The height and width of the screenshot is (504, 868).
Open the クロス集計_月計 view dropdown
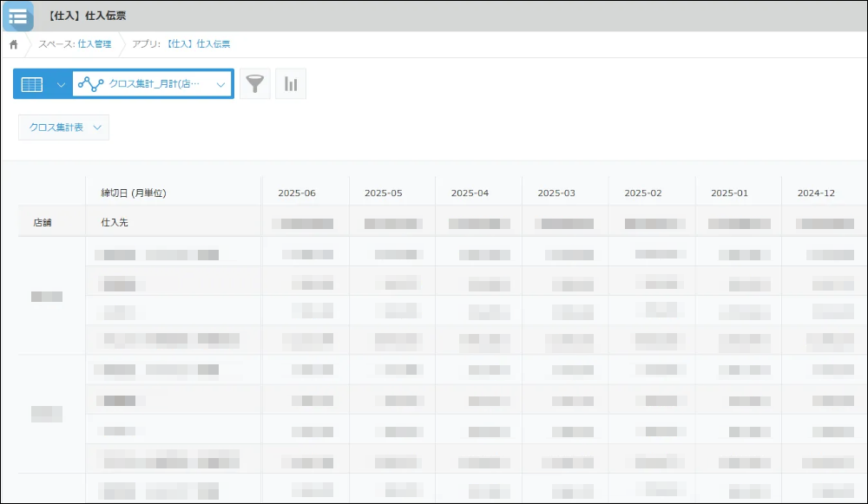(220, 84)
